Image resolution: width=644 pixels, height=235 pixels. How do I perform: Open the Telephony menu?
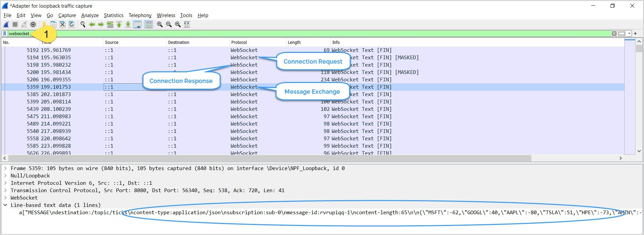coord(140,15)
